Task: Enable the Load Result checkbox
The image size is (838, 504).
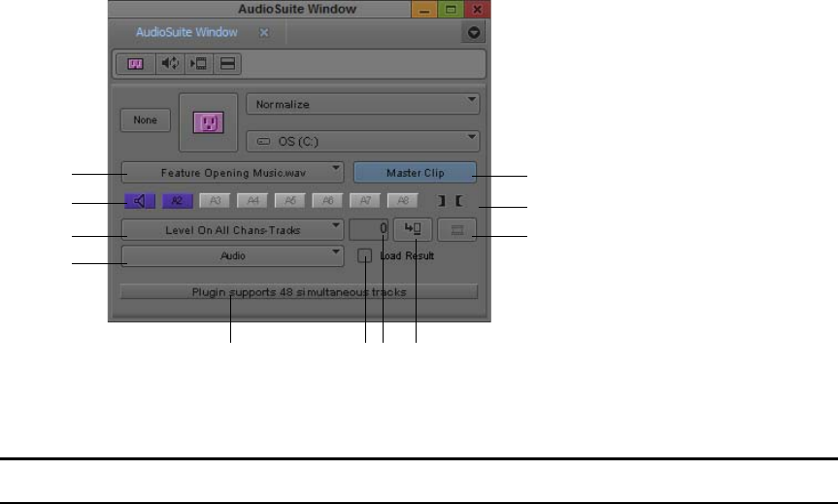Action: [x=364, y=255]
